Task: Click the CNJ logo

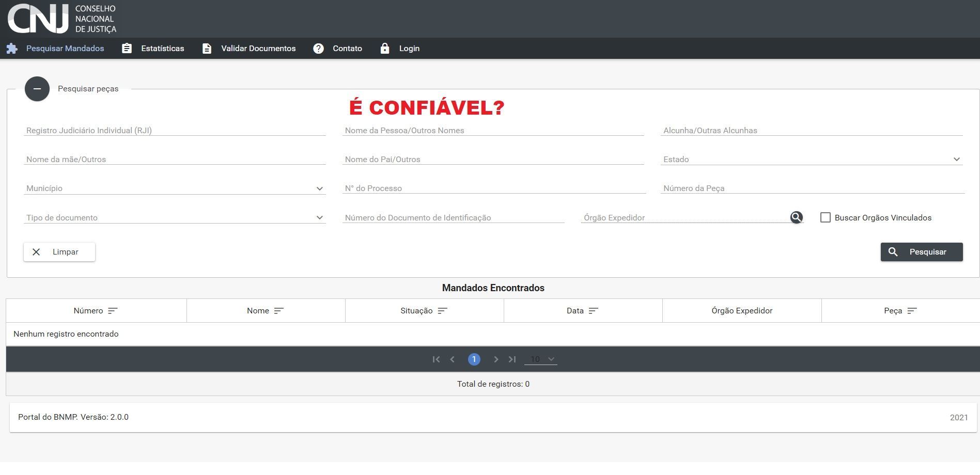Action: tap(62, 19)
